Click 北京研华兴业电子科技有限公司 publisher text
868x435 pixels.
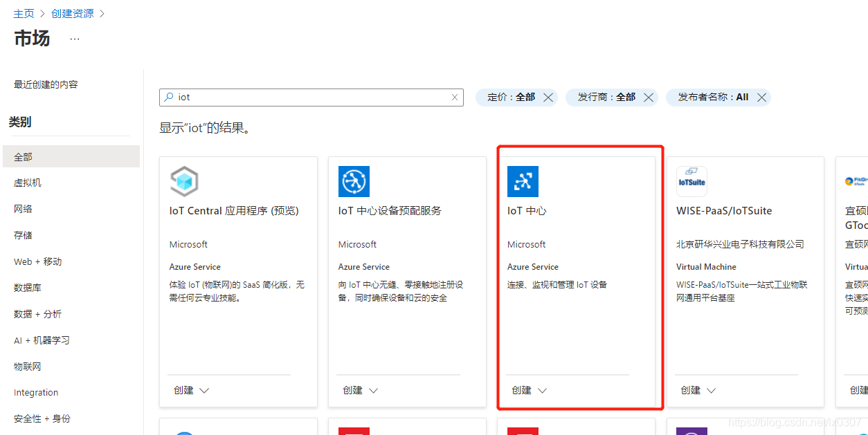tap(740, 244)
